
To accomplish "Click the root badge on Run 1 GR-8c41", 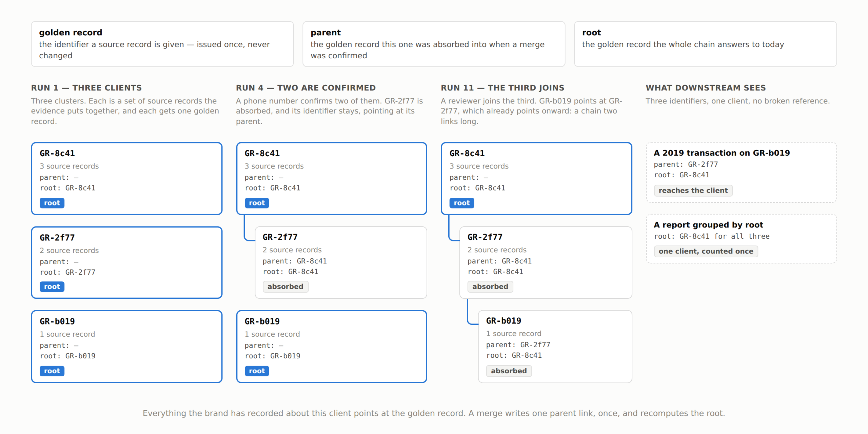I will (52, 203).
